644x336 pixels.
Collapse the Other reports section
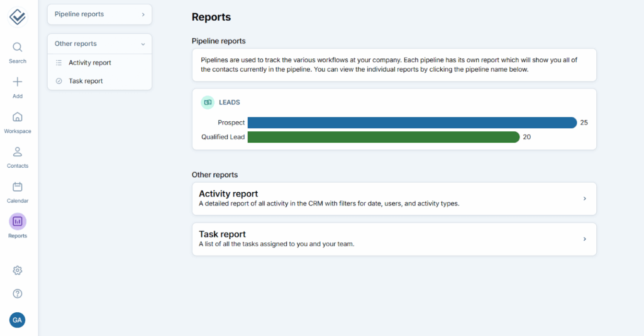click(x=143, y=44)
